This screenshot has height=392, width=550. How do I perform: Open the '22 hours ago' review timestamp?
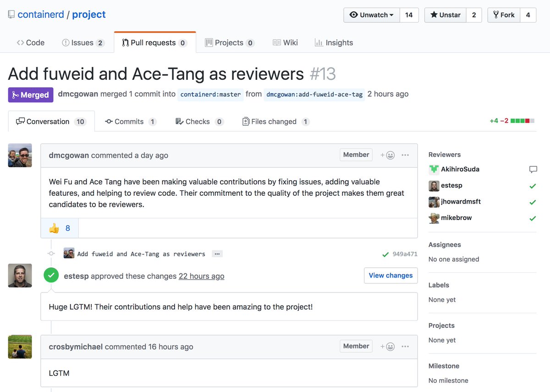point(202,276)
